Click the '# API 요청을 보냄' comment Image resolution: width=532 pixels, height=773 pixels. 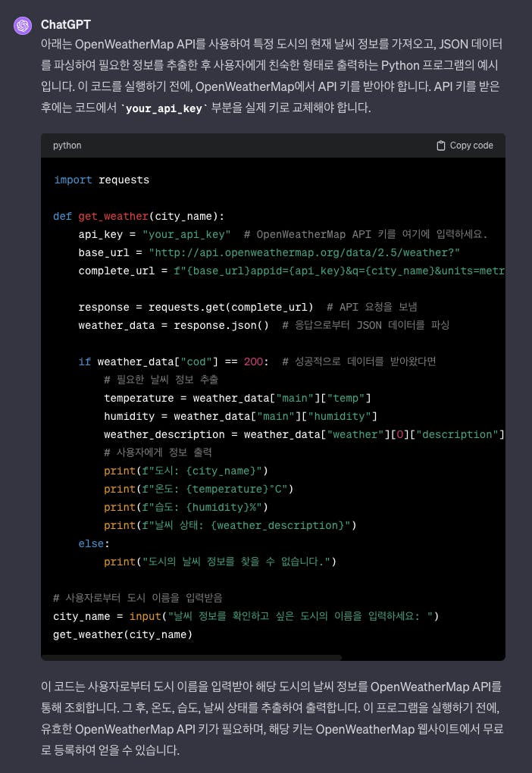pyautogui.click(x=372, y=307)
